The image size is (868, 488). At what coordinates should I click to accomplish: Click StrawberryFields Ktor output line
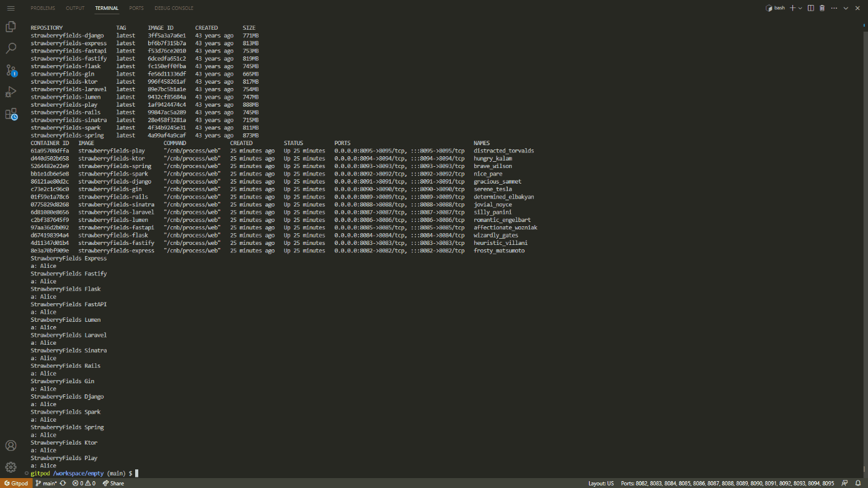pos(64,443)
